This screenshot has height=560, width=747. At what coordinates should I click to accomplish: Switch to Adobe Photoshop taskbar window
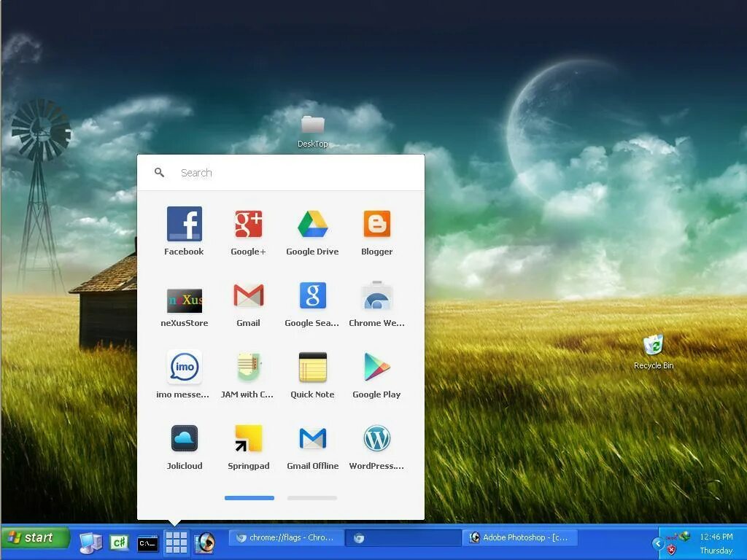click(519, 537)
